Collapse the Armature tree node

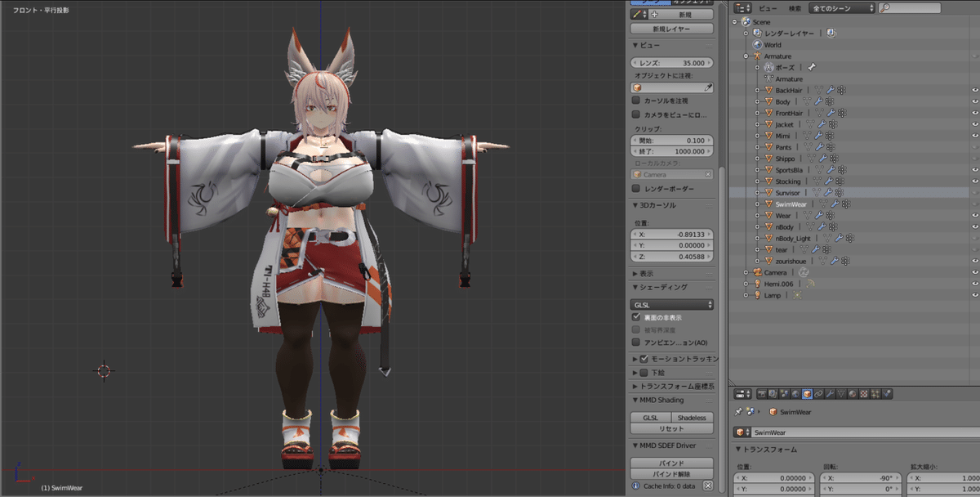tap(746, 56)
